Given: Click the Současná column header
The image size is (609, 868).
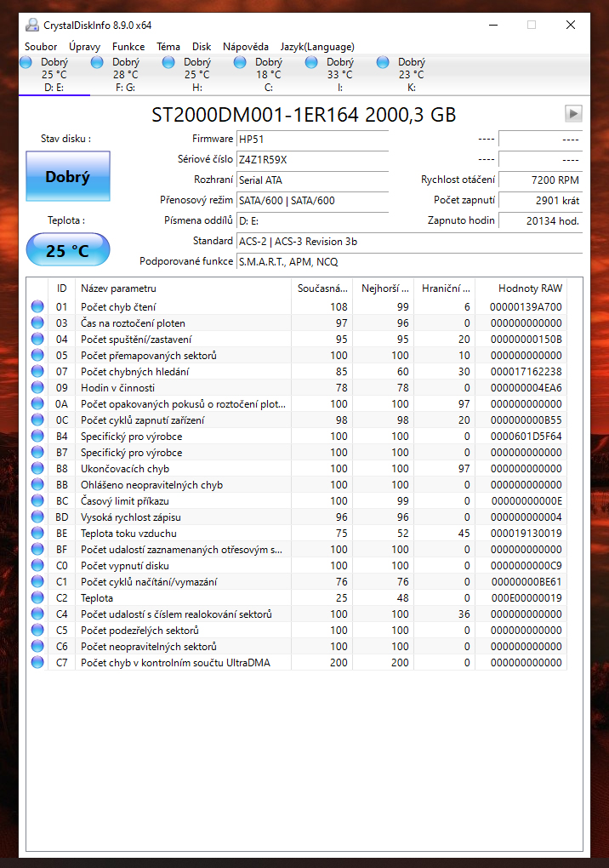Looking at the screenshot, I should [322, 288].
